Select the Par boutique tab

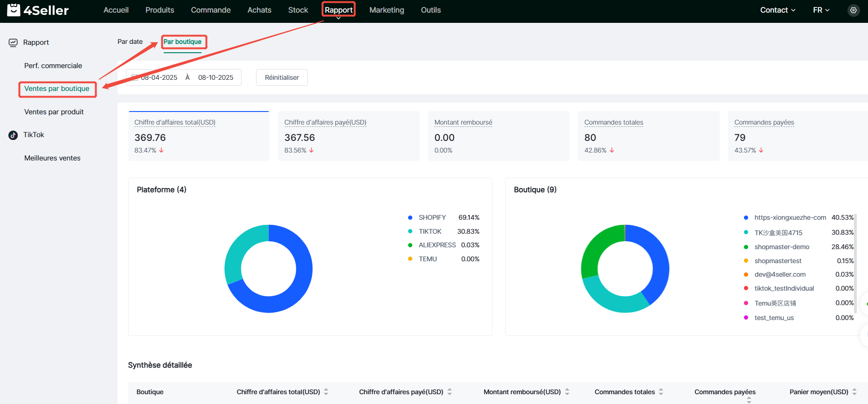[x=182, y=42]
